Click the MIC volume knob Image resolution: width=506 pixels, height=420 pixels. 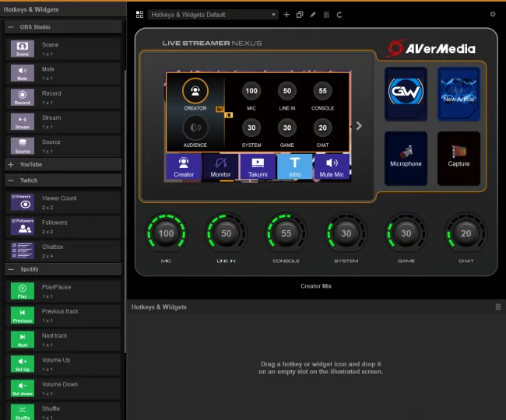click(x=166, y=233)
